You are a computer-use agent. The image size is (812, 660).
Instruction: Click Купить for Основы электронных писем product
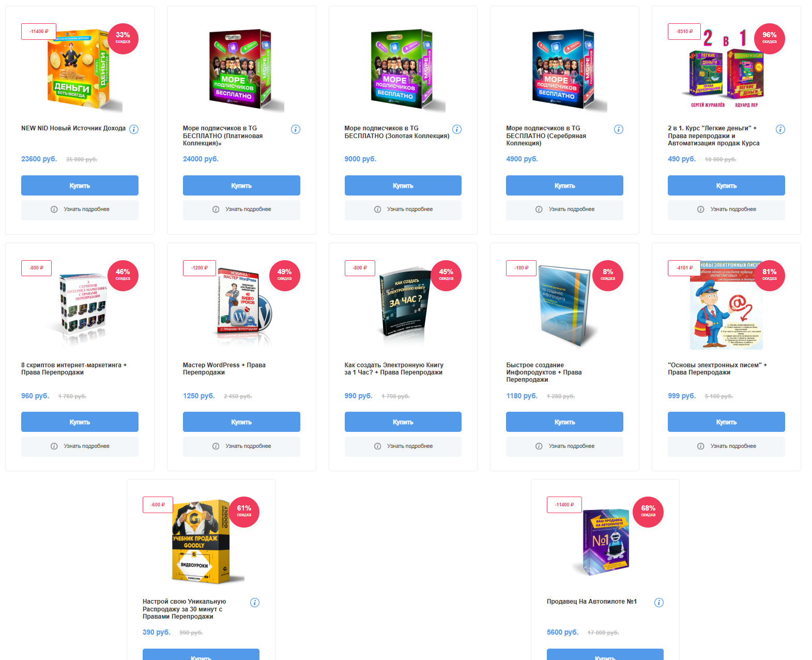click(x=726, y=422)
